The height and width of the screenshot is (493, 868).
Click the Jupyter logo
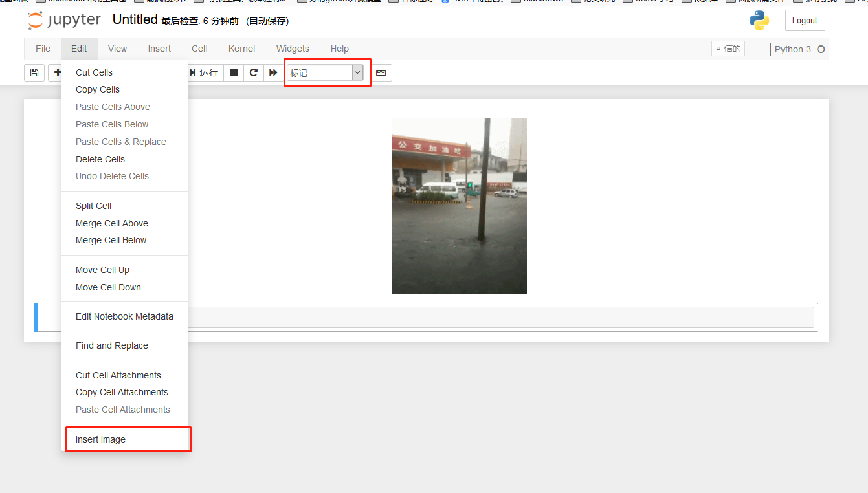(x=64, y=20)
